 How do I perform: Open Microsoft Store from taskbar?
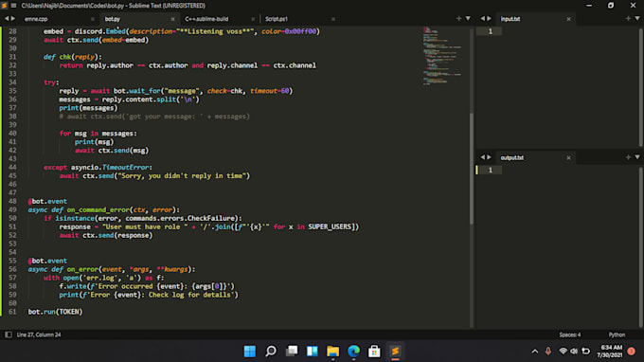(x=374, y=352)
